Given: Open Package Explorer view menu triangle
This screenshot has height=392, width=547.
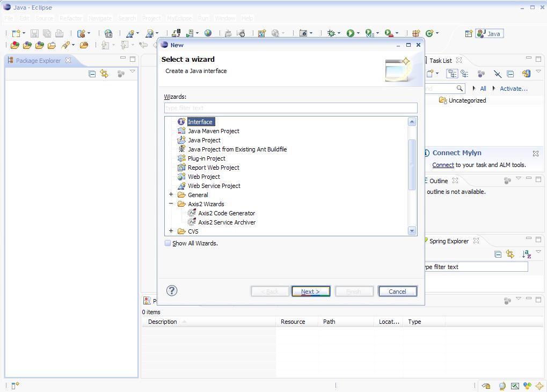Looking at the screenshot, I should pos(133,71).
